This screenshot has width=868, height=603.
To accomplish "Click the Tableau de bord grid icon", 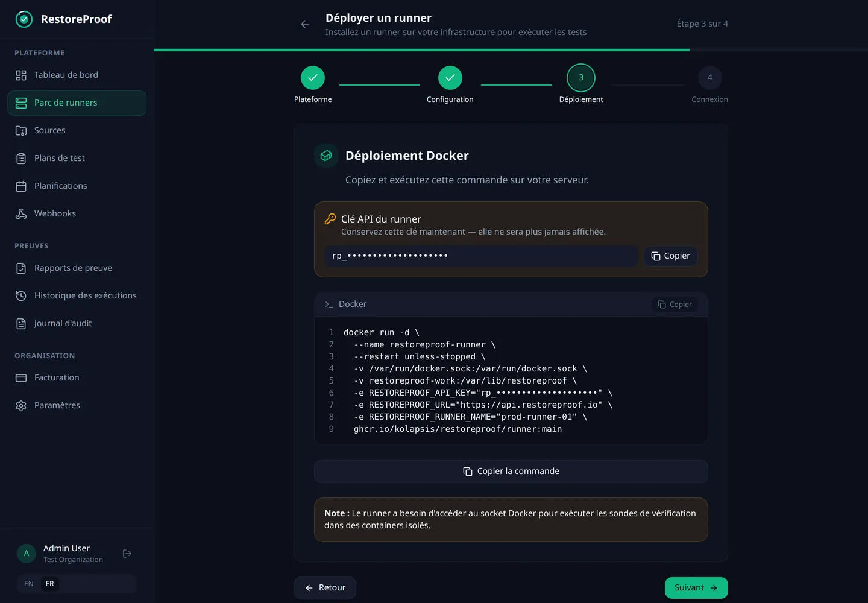I will [21, 75].
